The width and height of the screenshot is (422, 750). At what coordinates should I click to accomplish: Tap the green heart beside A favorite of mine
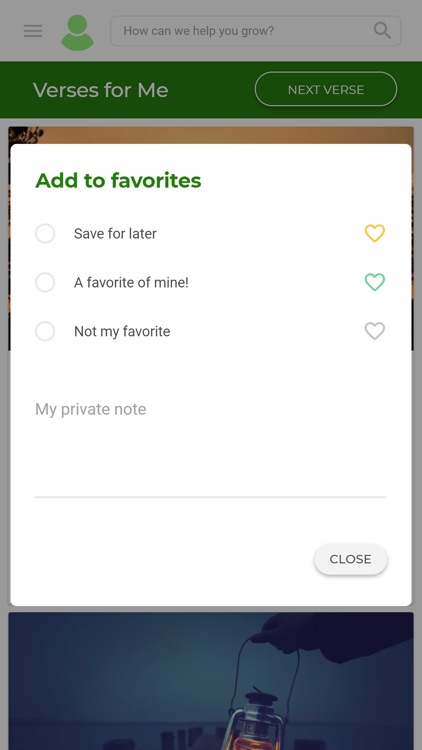tap(375, 282)
